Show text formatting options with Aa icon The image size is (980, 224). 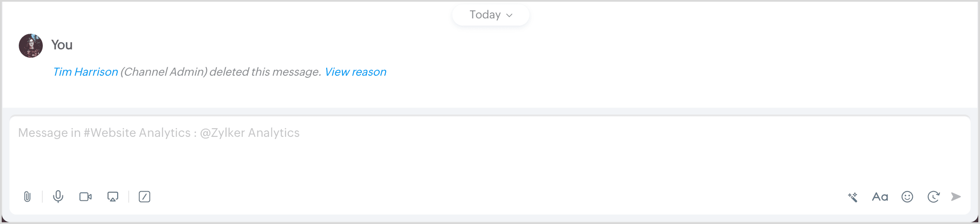[x=880, y=197]
